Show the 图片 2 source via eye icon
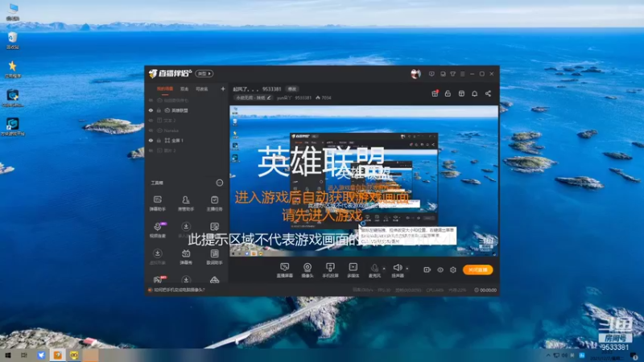This screenshot has width=644, height=362. (151, 150)
